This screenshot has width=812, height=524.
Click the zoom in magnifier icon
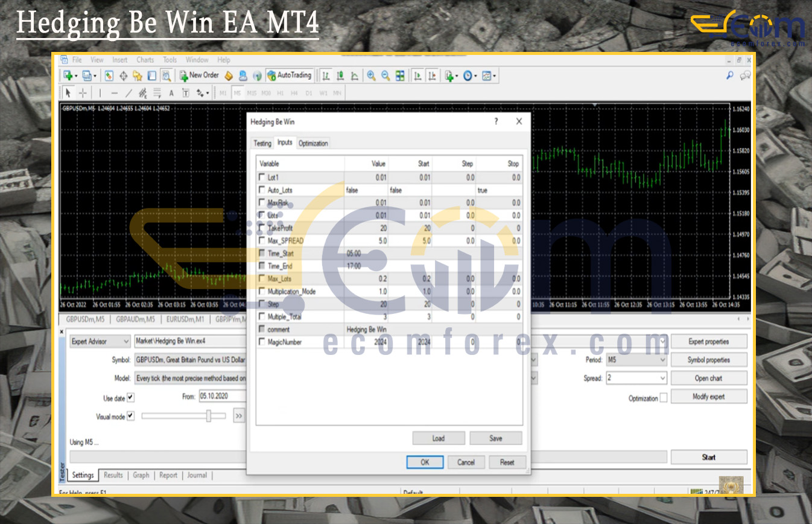tap(371, 75)
